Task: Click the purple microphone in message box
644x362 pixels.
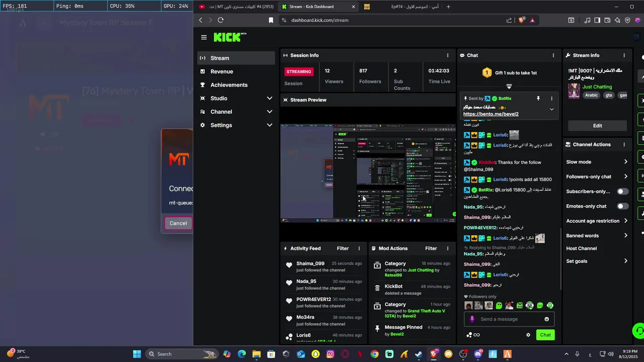Action: click(472, 319)
